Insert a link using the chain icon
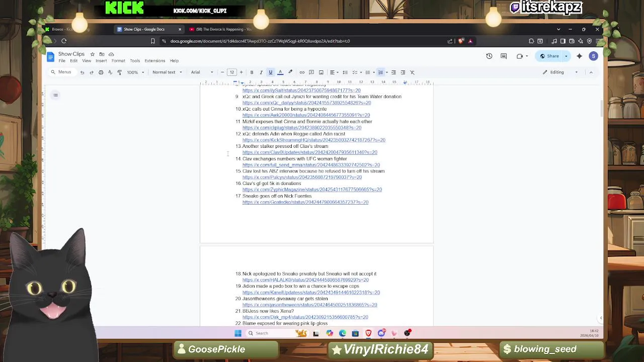This screenshot has width=644, height=362. (x=302, y=72)
